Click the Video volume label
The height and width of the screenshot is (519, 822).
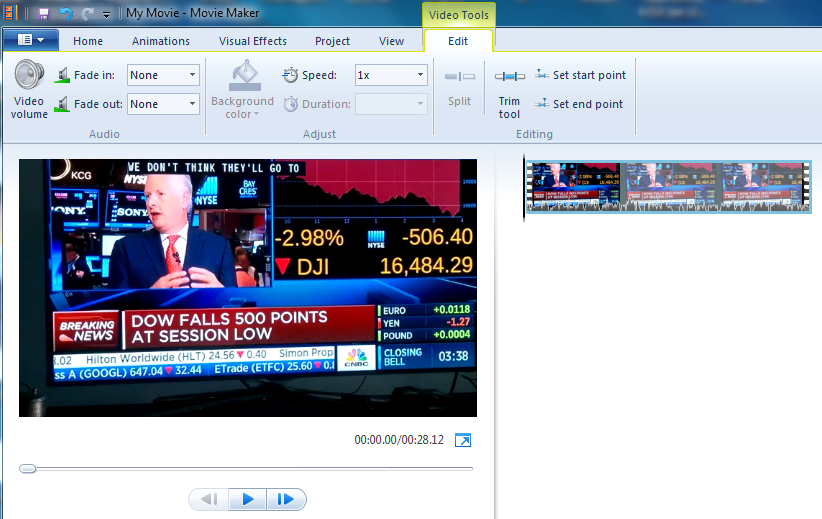(29, 107)
